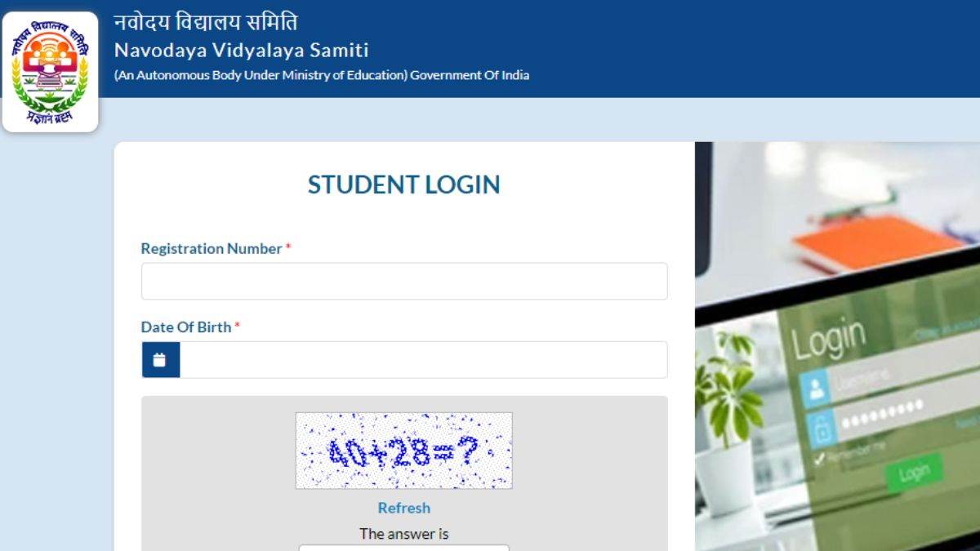Click the calendar icon beside Date Of Birth
The image size is (980, 551).
[160, 360]
